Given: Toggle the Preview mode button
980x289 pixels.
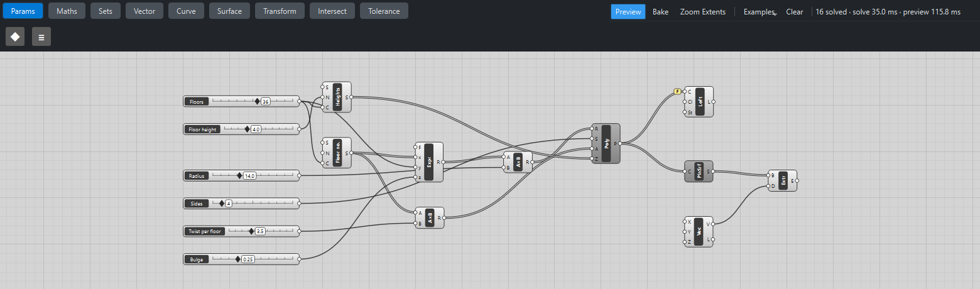Looking at the screenshot, I should click(628, 12).
